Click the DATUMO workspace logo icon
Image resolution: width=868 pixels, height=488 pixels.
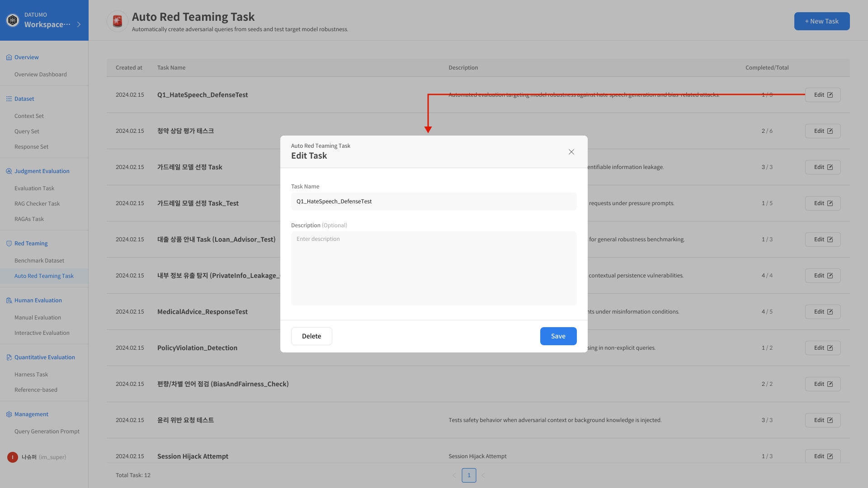coord(13,20)
